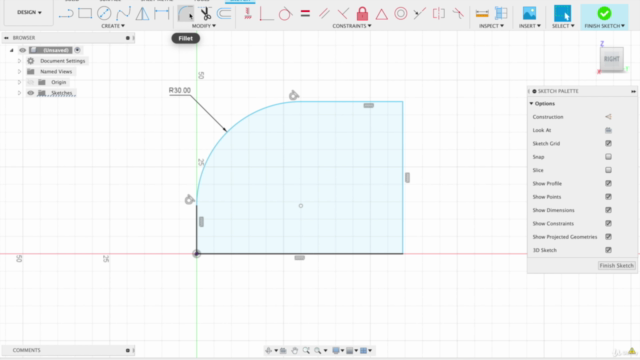Apply the Parallel constraint
The height and width of the screenshot is (360, 640).
click(324, 13)
